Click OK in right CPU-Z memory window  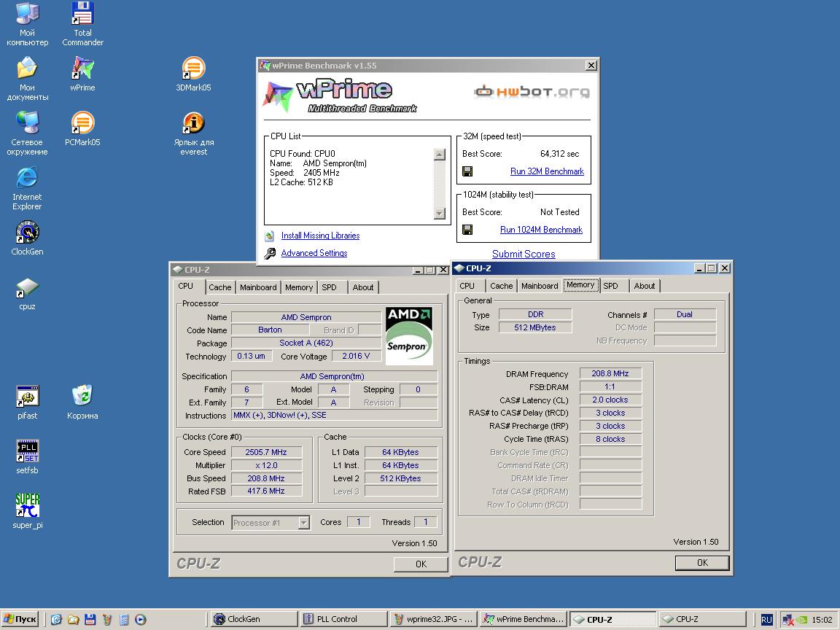702,562
